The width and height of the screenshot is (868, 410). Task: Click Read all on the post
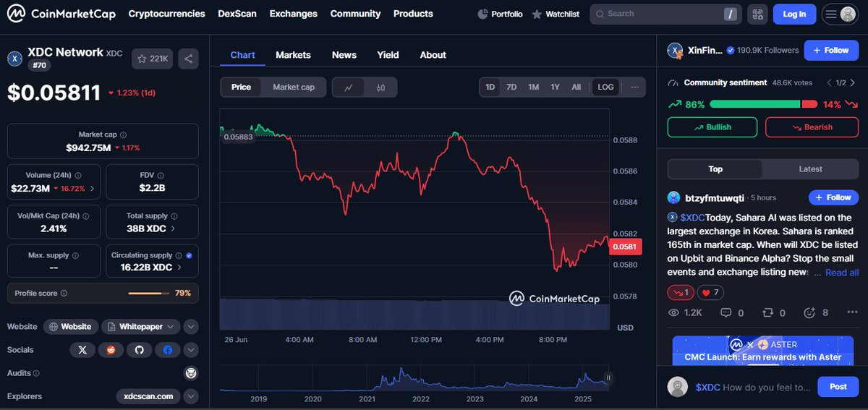tap(842, 273)
